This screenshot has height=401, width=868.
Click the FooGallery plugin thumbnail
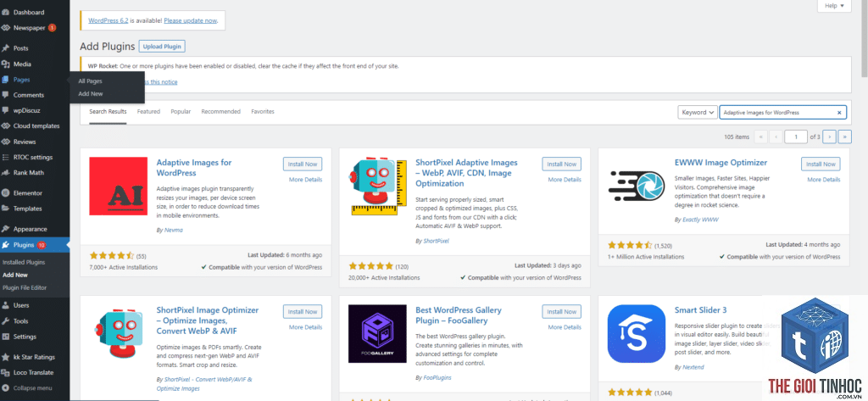coord(377,333)
